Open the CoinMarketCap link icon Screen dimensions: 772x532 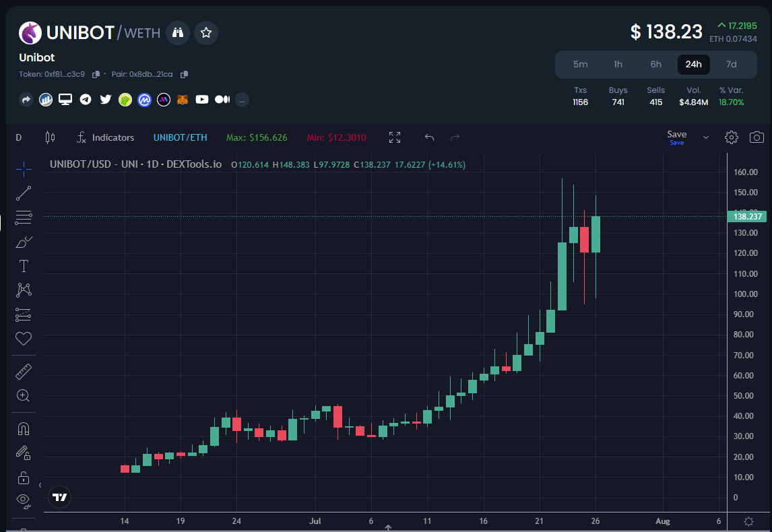[x=144, y=100]
